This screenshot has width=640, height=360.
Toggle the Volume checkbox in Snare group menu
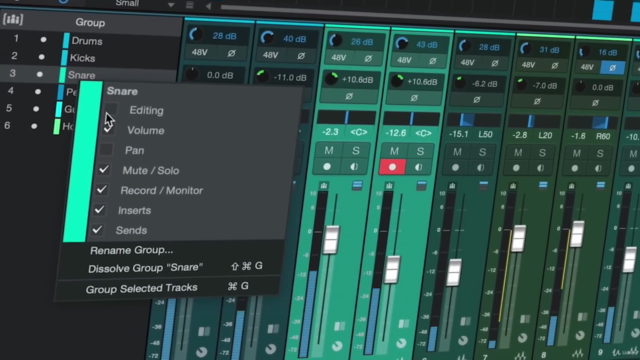(x=109, y=129)
